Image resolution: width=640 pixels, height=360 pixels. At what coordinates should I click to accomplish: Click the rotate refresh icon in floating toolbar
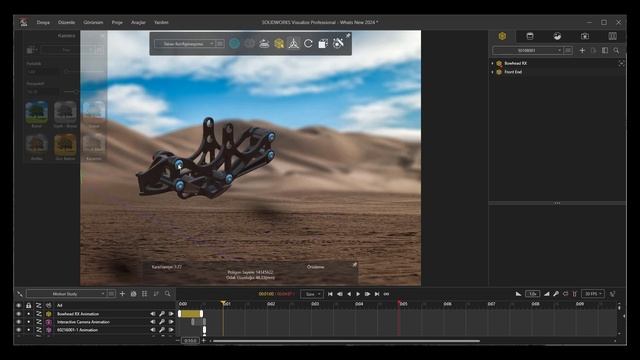click(308, 43)
